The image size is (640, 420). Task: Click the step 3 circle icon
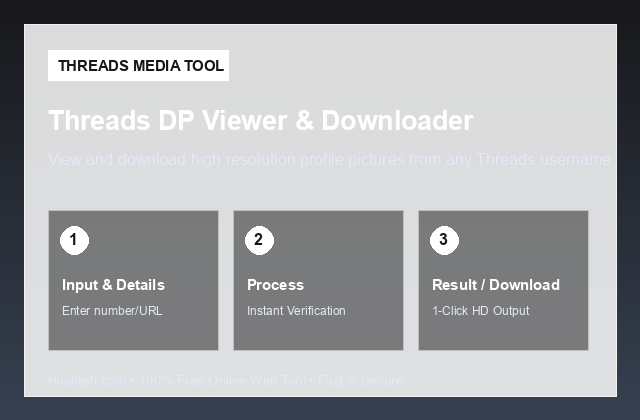coord(444,240)
